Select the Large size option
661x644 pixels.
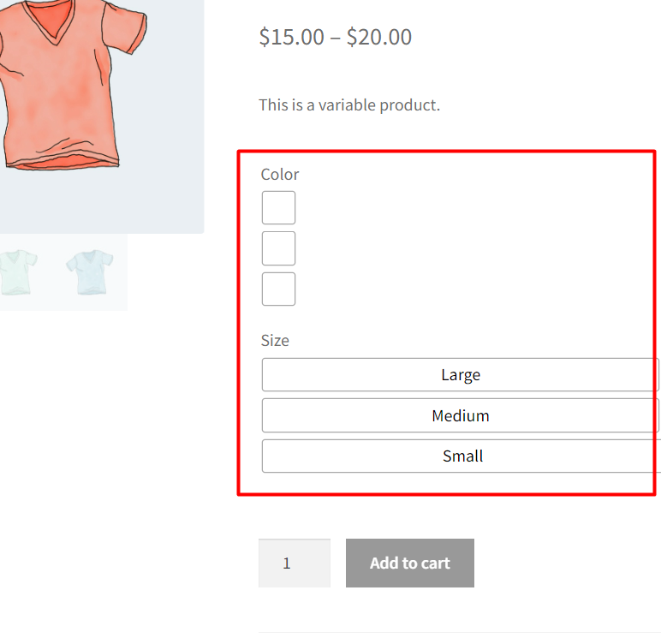click(461, 375)
